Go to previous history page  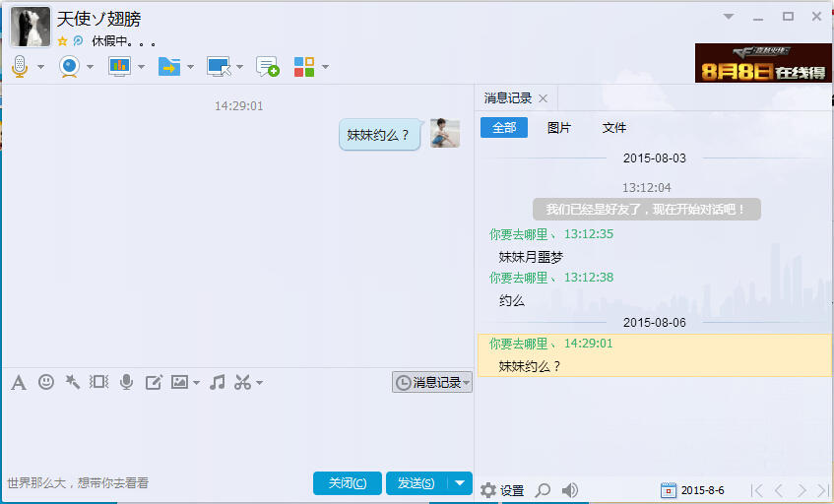[x=779, y=490]
